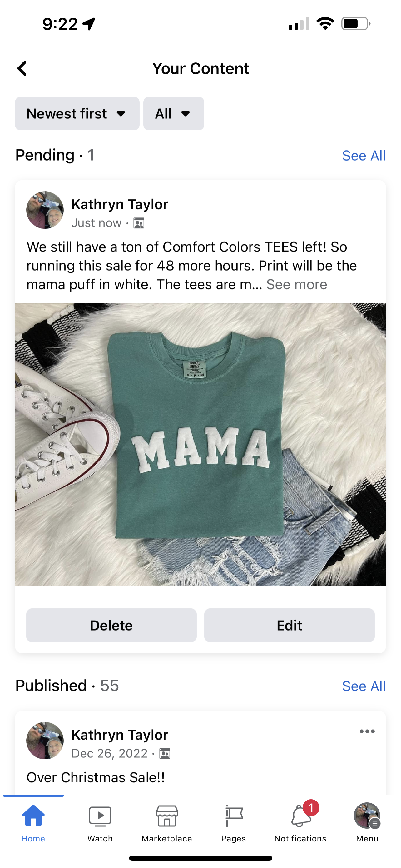
Task: Open the Watch video tab
Action: pos(100,823)
